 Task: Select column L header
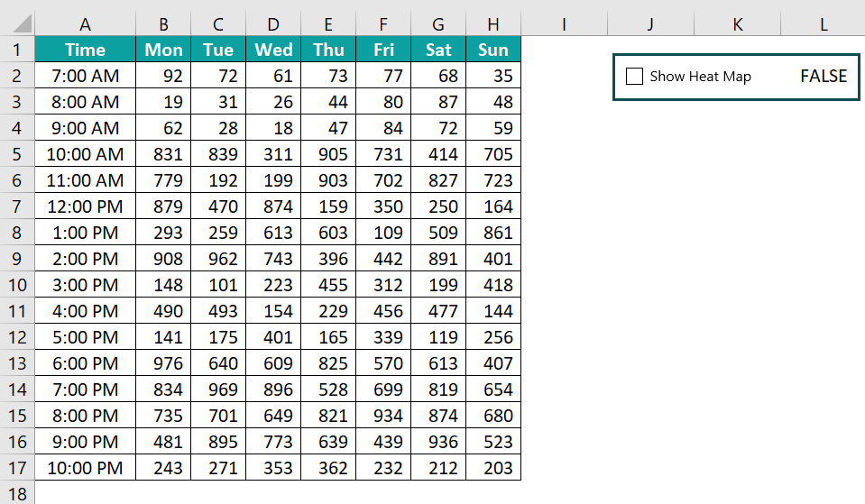(824, 24)
